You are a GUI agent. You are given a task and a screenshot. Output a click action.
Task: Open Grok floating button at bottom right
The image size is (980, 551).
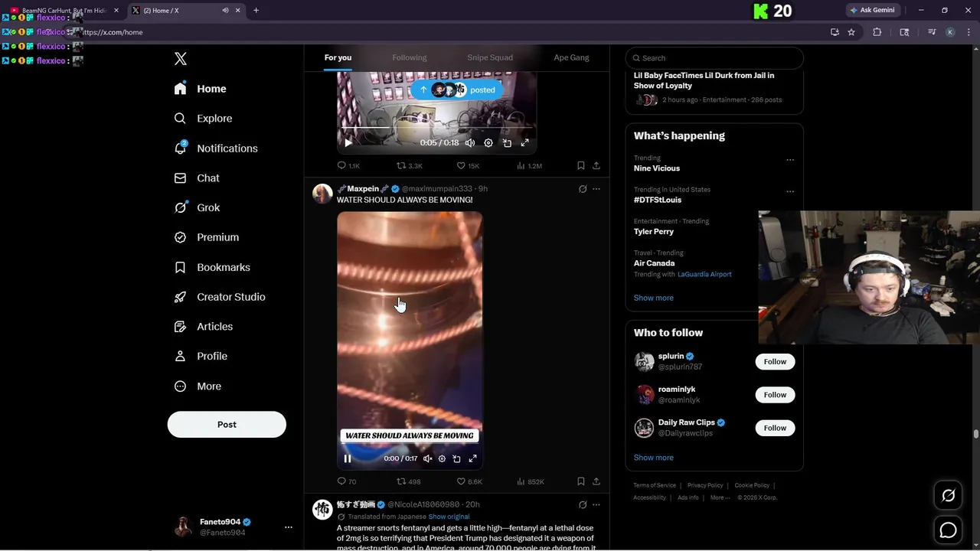point(948,496)
